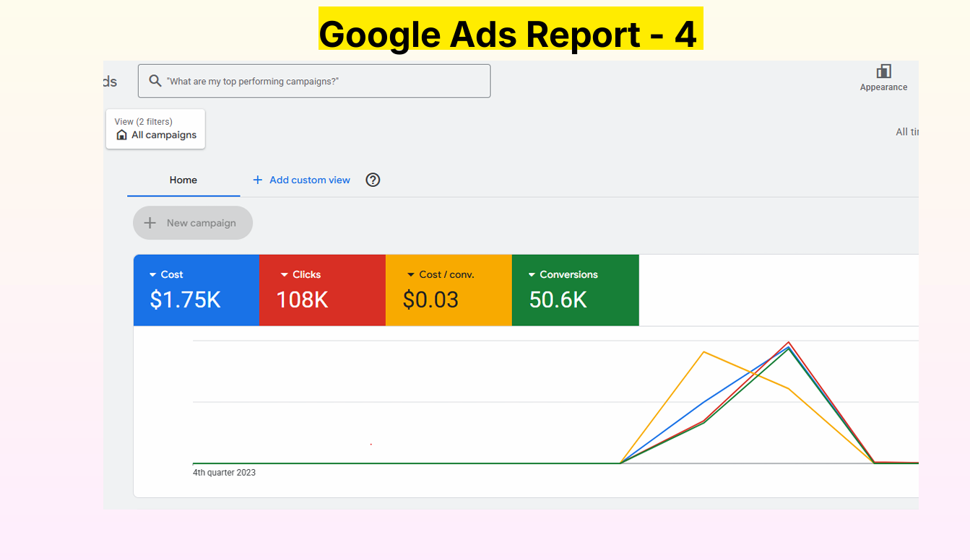Screen dimensions: 970x560
Task: Click the Add custom view link
Action: (310, 180)
